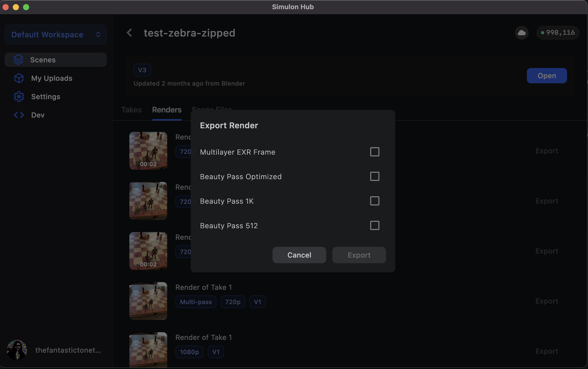Go back using the left chevron arrow
Screen dimensions: 588x369
(x=129, y=33)
